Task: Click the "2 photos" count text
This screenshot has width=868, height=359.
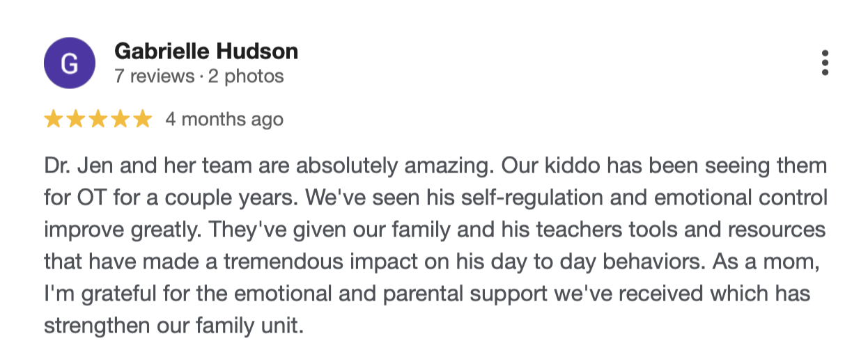Action: click(x=246, y=76)
